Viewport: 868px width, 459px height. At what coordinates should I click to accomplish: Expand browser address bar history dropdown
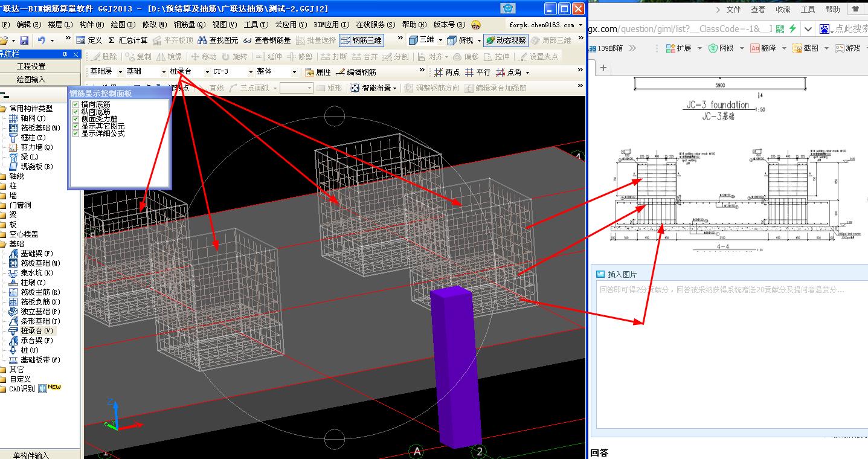tap(808, 29)
